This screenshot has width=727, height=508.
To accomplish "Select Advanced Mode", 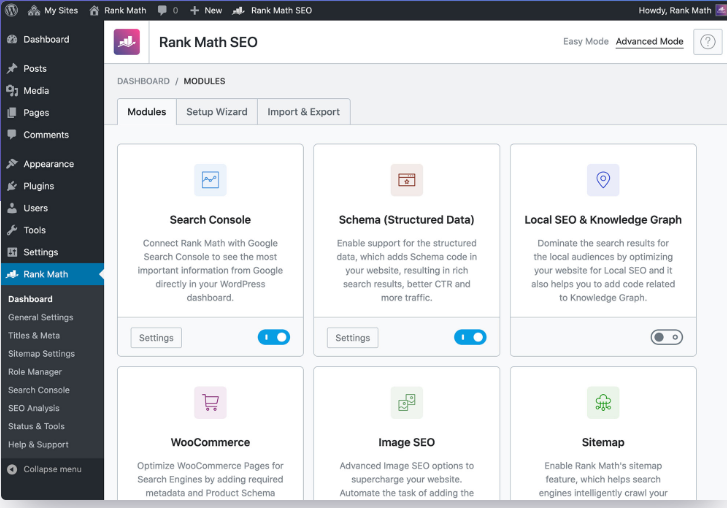I will (x=650, y=41).
